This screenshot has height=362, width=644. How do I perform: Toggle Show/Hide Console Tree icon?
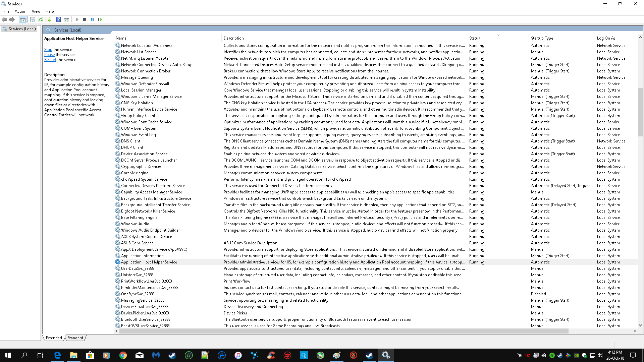(22, 19)
